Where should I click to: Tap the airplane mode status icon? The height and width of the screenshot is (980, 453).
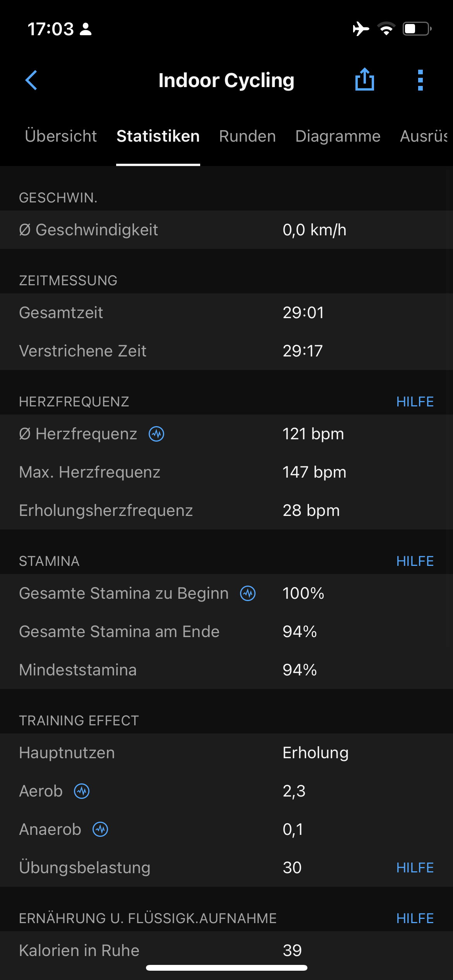[x=361, y=29]
